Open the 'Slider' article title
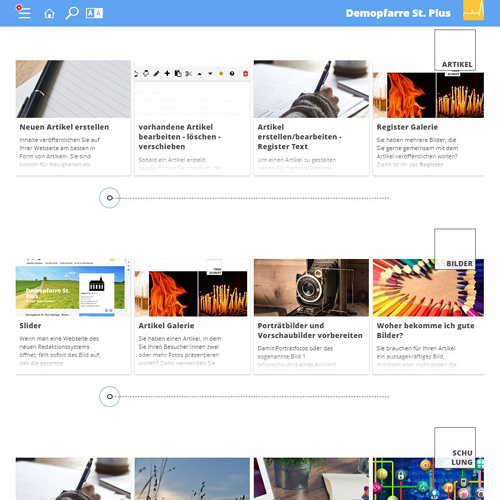500x500 pixels. (30, 326)
